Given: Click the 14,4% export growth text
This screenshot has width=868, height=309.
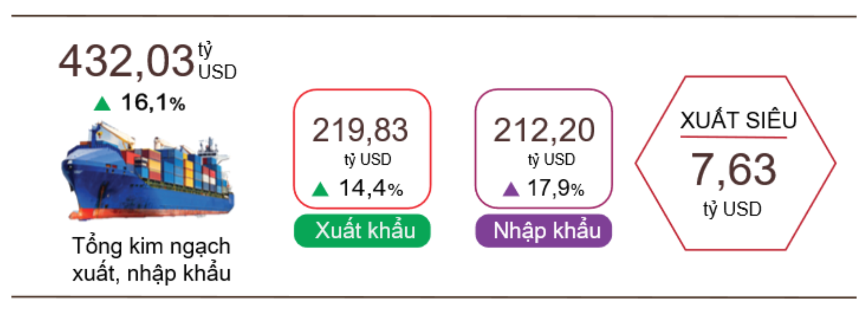Looking at the screenshot, I should point(371,188).
